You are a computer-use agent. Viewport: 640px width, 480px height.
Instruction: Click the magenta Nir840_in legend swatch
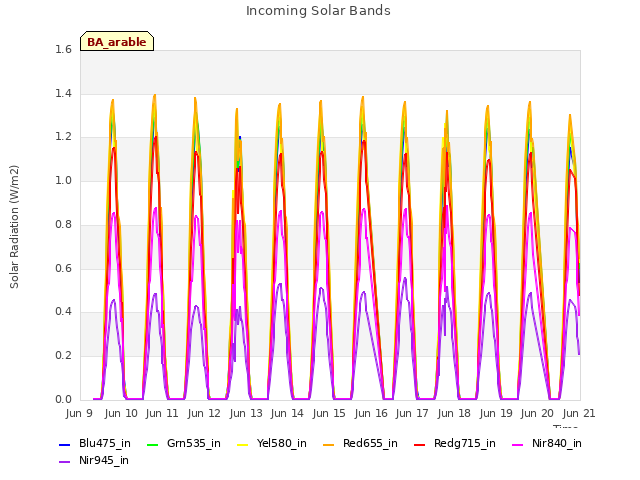[518, 444]
